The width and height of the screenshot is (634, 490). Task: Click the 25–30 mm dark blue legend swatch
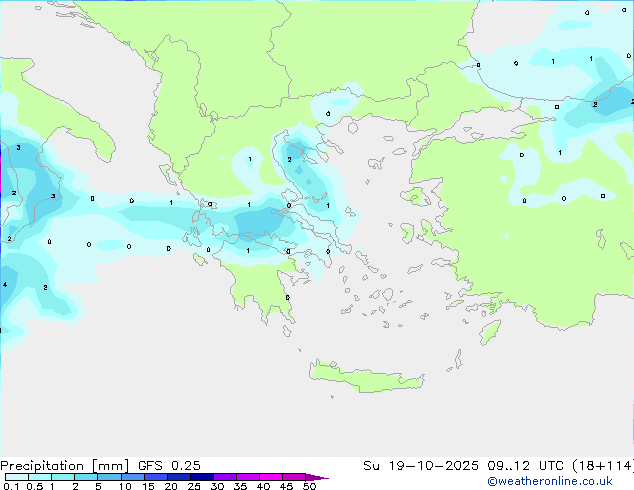click(202, 477)
